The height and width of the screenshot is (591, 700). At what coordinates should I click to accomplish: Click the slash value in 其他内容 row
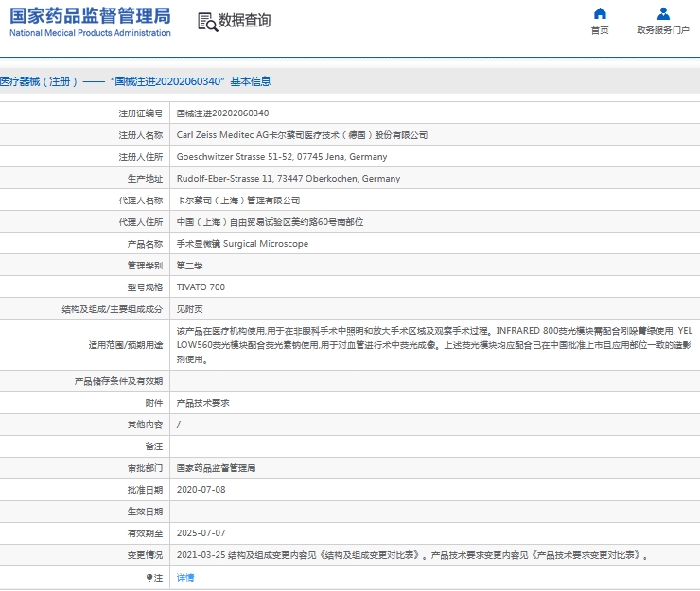tap(179, 425)
